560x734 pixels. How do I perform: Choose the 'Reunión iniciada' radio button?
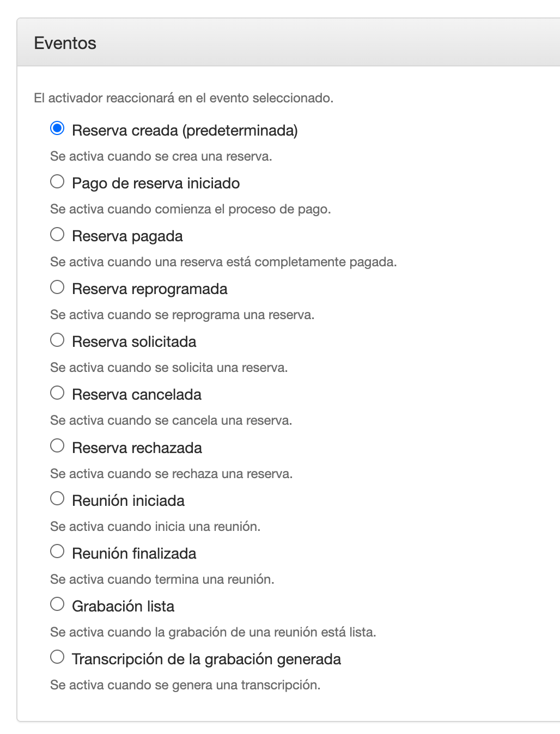pos(57,499)
